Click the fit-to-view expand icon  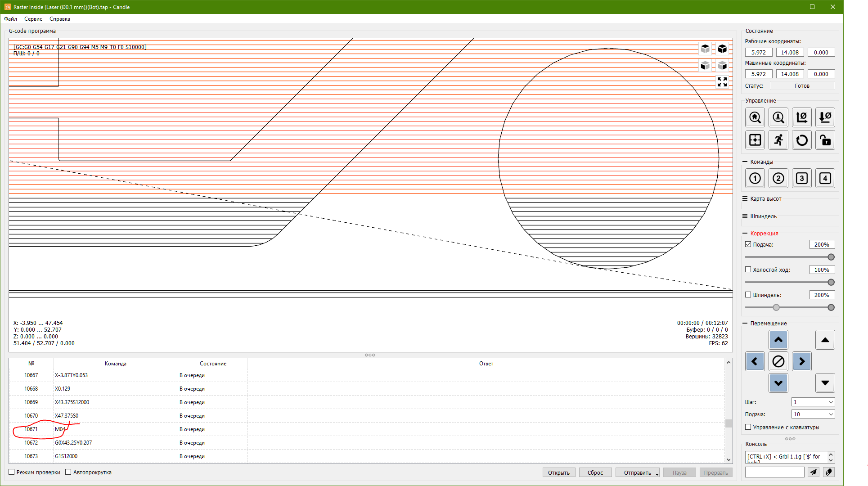(x=722, y=82)
